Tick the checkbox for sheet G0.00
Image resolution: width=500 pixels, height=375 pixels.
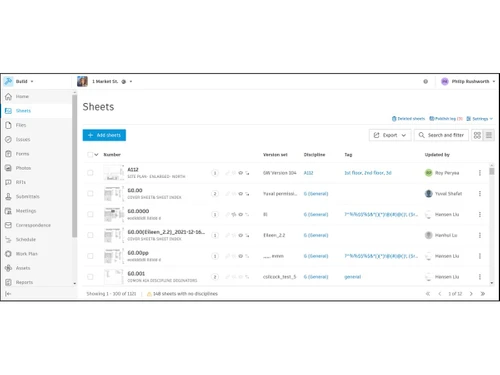(90, 194)
